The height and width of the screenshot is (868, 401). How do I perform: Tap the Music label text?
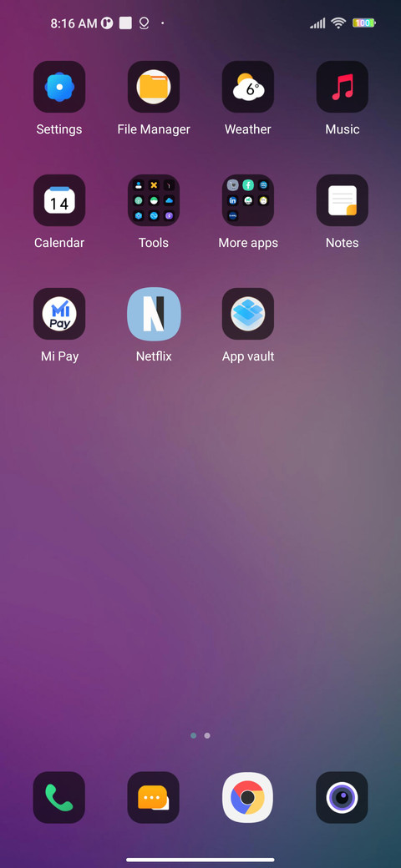pos(343,129)
